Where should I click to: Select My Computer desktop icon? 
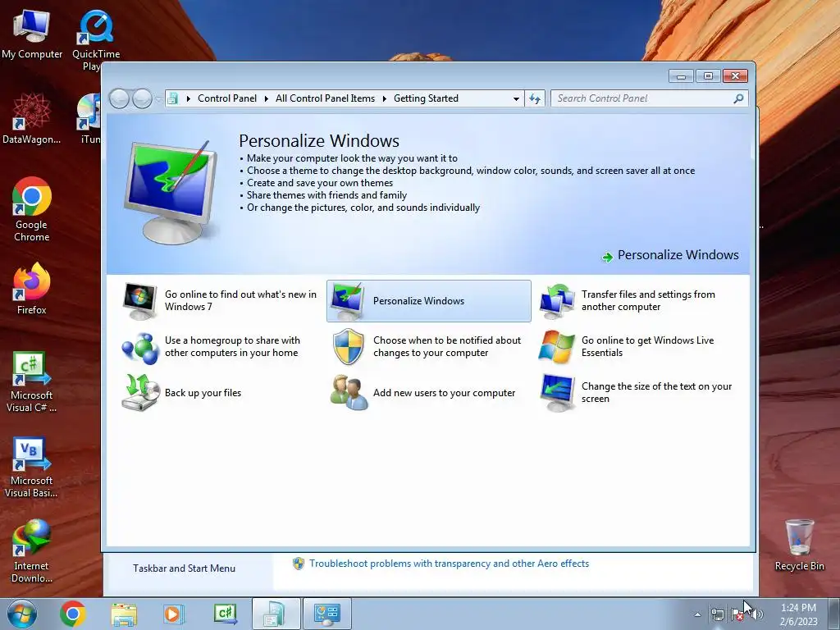32,33
